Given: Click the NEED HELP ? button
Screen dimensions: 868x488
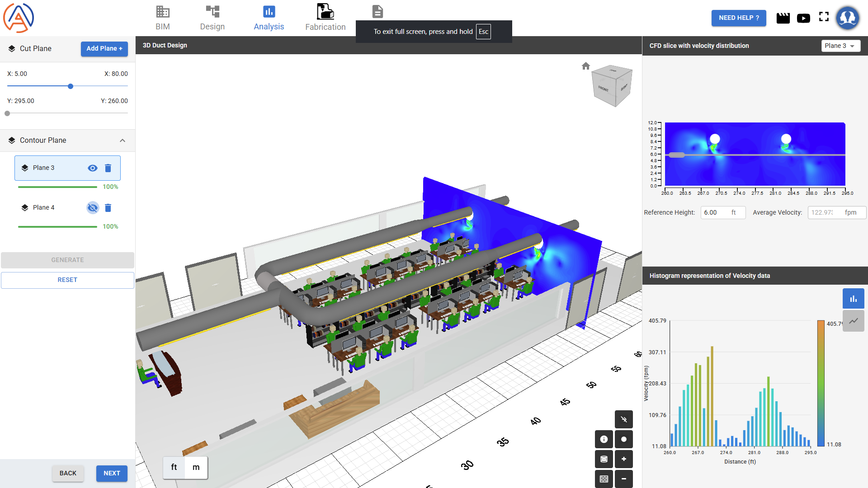Looking at the screenshot, I should pos(739,18).
